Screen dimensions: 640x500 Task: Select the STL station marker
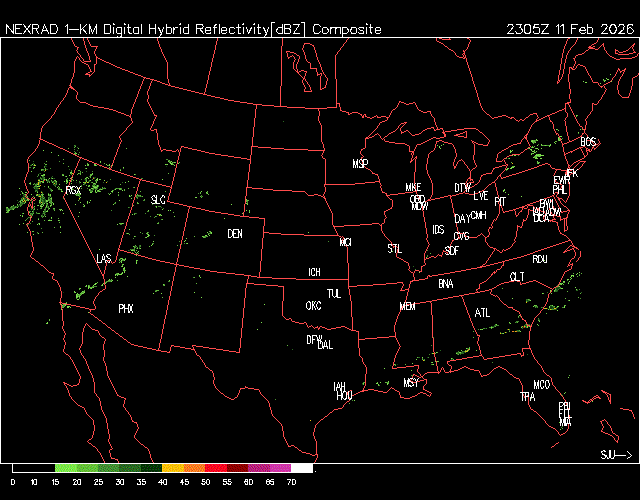[x=395, y=247]
